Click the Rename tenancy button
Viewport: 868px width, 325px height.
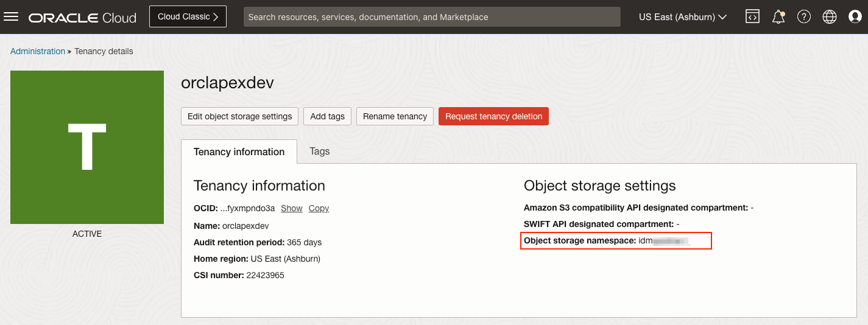coord(395,116)
